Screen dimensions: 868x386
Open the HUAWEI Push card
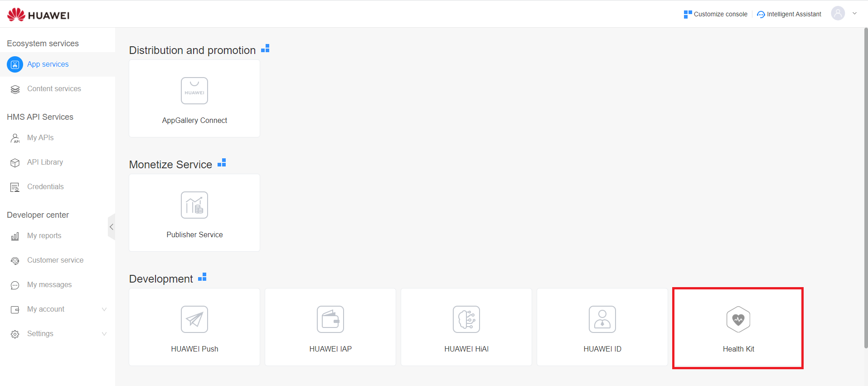(194, 327)
